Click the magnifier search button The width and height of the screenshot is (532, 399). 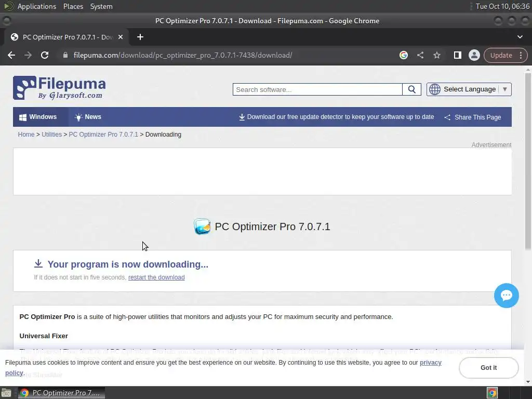point(411,89)
